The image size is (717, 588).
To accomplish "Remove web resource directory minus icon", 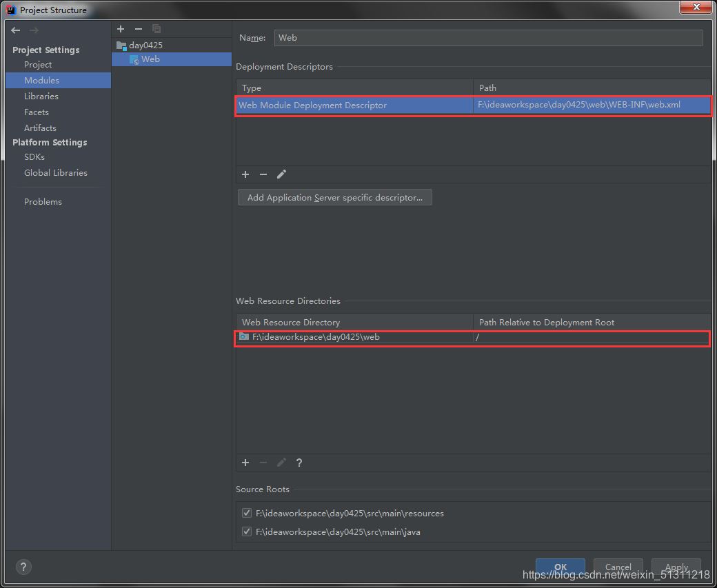I will tap(263, 463).
